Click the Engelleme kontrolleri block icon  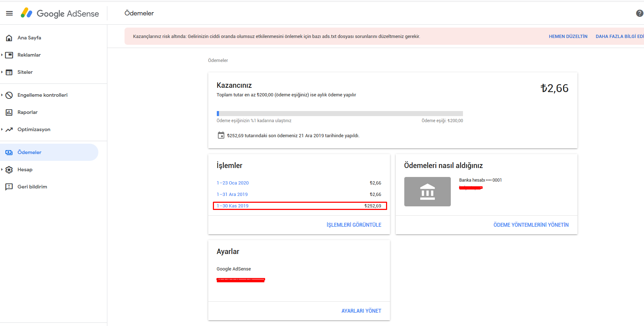coord(9,95)
